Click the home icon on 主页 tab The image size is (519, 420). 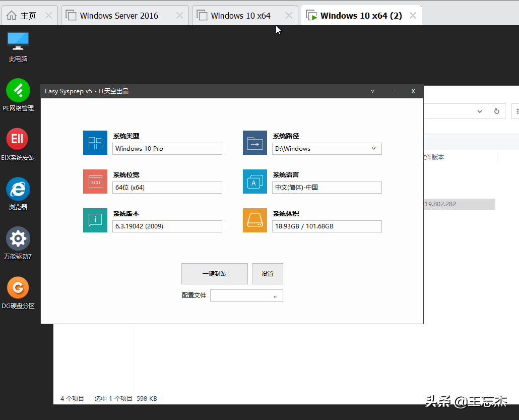pos(12,16)
